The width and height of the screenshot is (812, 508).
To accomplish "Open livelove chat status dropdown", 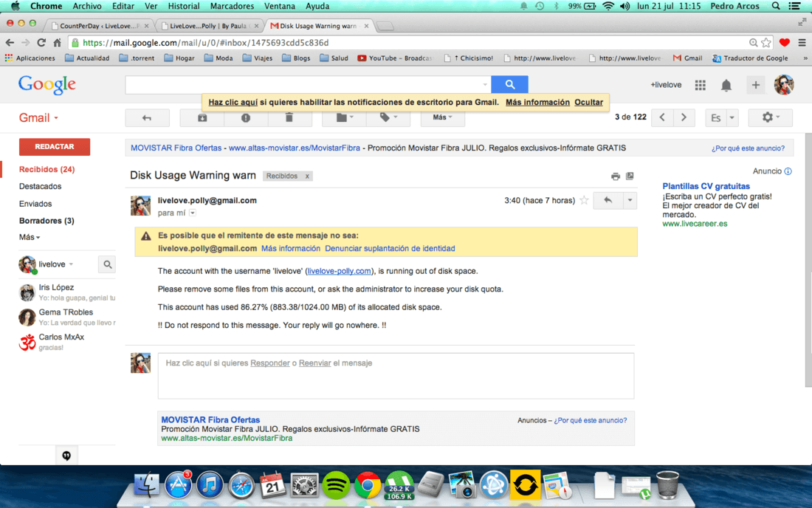I will (x=71, y=264).
